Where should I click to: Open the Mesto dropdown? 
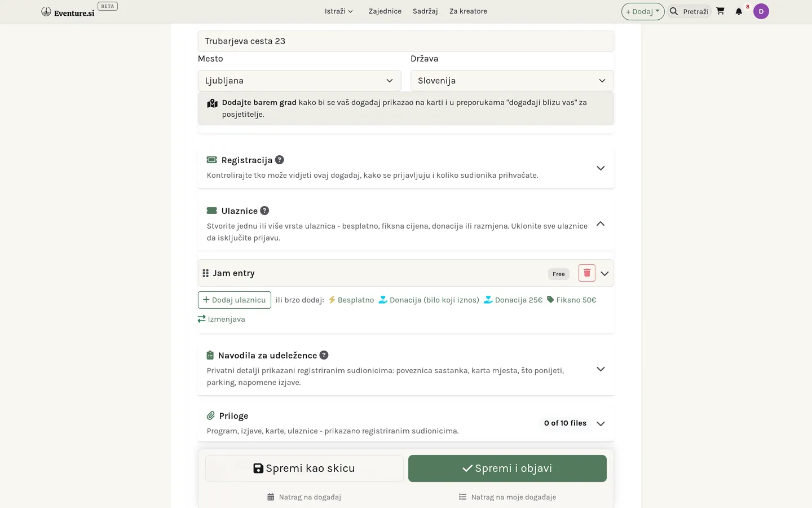(299, 81)
